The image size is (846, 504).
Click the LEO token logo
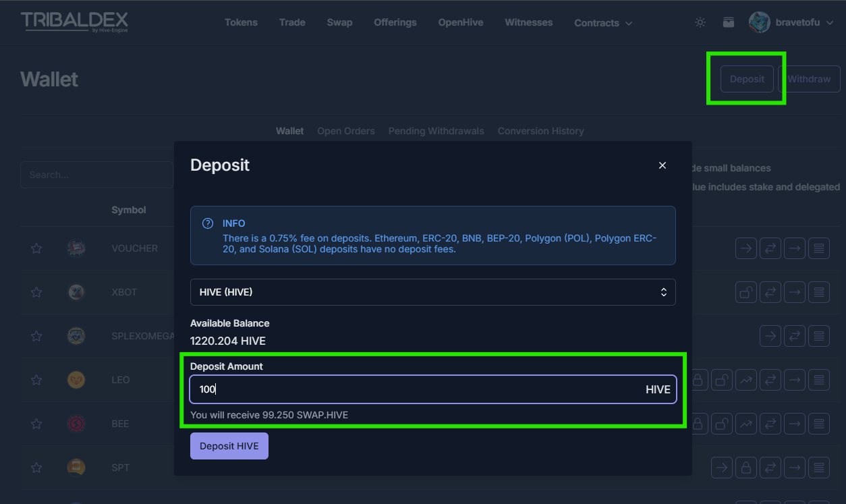click(x=76, y=380)
